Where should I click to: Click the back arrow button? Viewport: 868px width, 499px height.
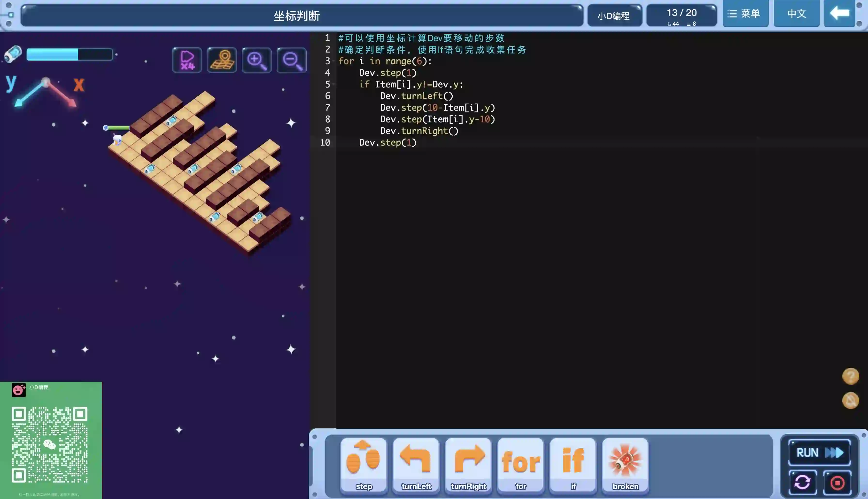[839, 14]
